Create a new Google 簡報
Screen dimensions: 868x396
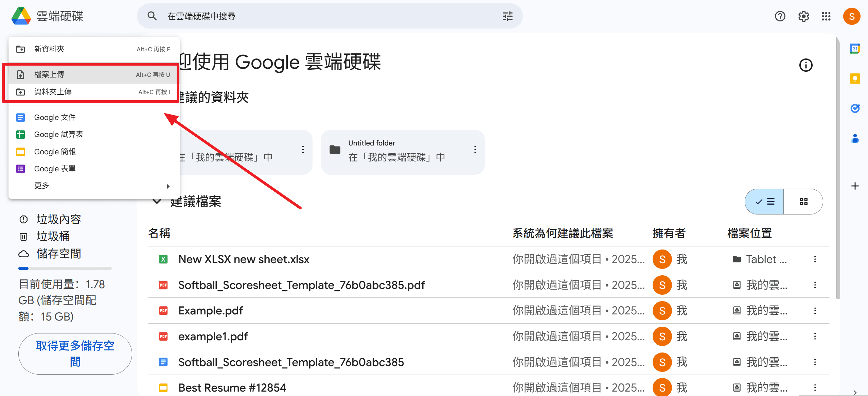click(x=94, y=152)
